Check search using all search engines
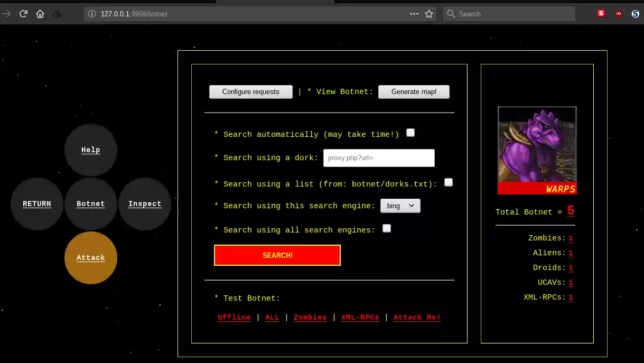This screenshot has width=644, height=363. (387, 228)
